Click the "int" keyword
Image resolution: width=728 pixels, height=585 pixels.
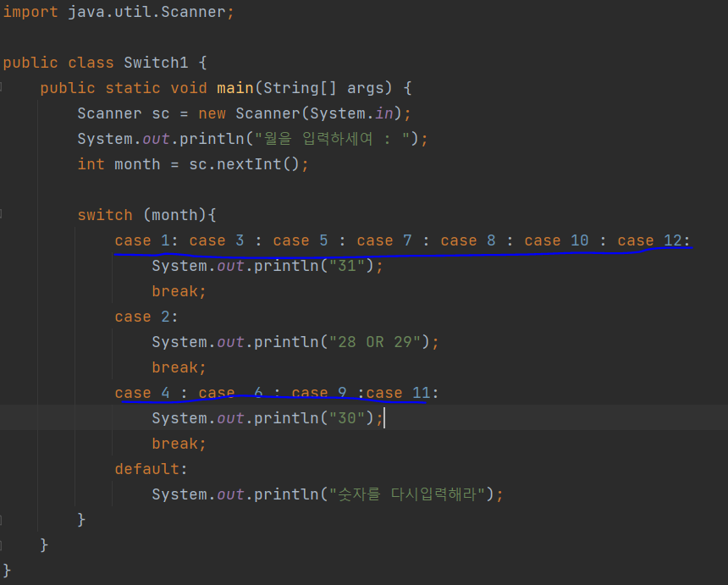click(x=91, y=164)
